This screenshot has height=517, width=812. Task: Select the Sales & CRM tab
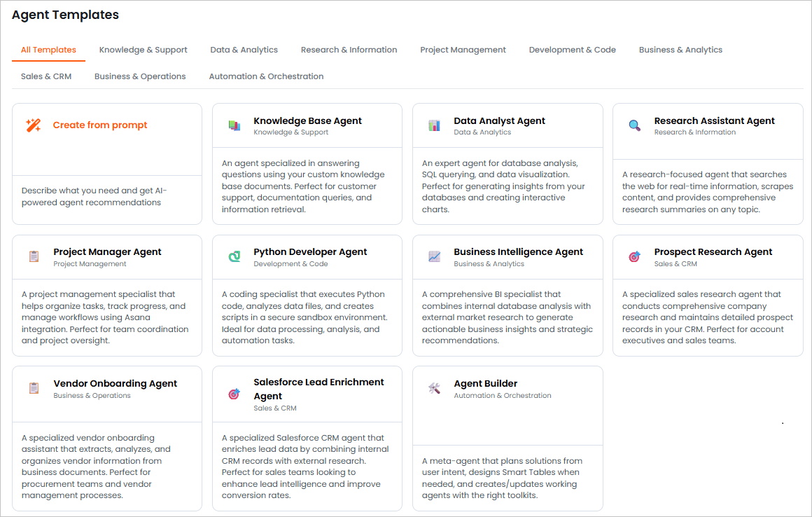coord(46,76)
